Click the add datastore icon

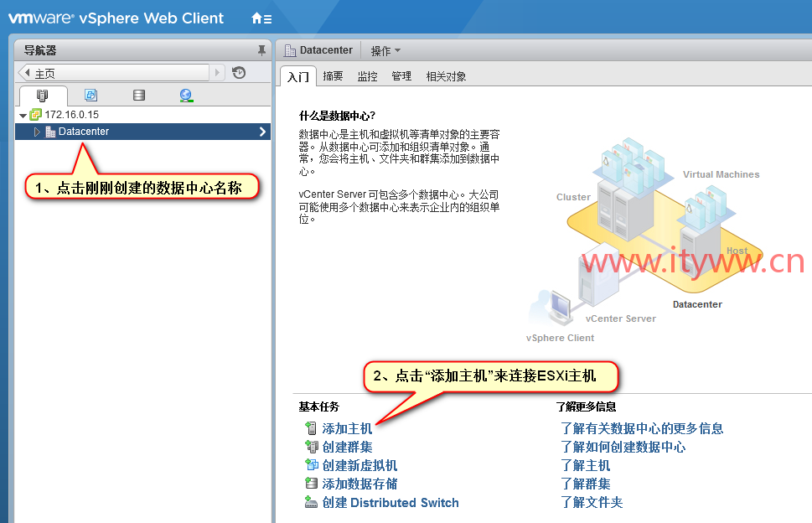[311, 483]
